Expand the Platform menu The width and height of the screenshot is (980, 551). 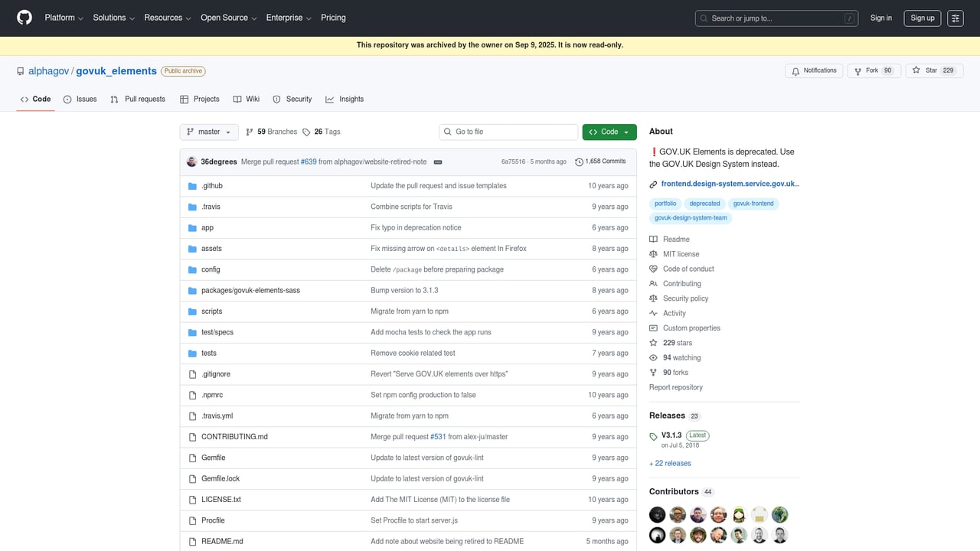click(63, 18)
